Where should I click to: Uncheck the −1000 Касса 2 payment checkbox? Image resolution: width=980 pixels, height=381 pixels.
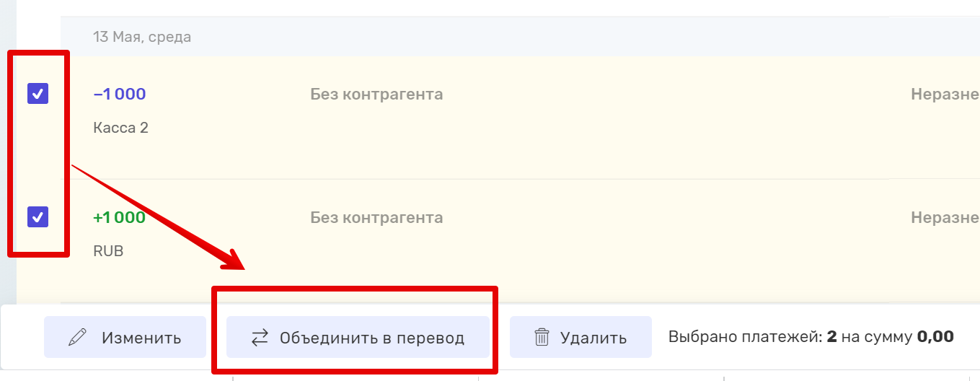tap(37, 94)
